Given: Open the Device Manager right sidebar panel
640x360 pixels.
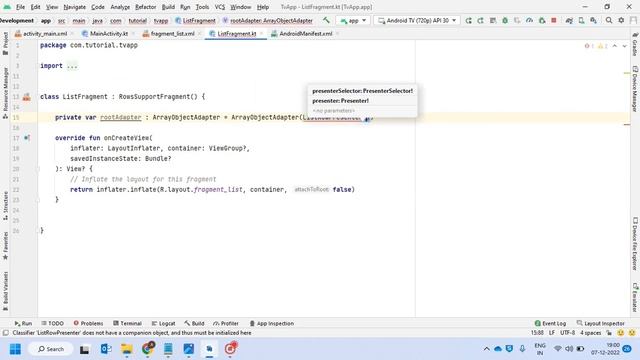Looking at the screenshot, I should [635, 89].
